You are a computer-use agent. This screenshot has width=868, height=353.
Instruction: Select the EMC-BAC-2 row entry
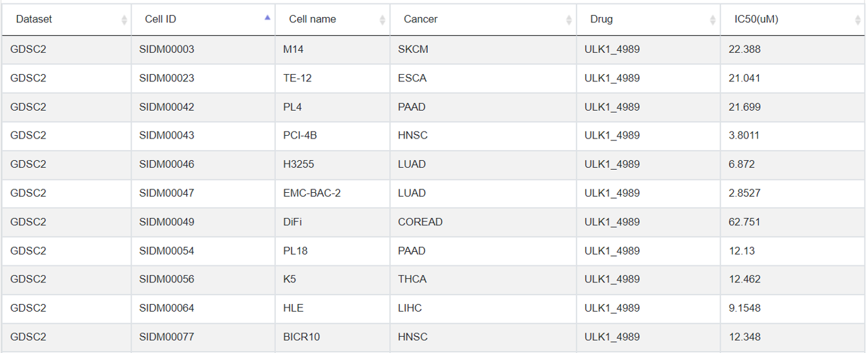click(x=312, y=193)
